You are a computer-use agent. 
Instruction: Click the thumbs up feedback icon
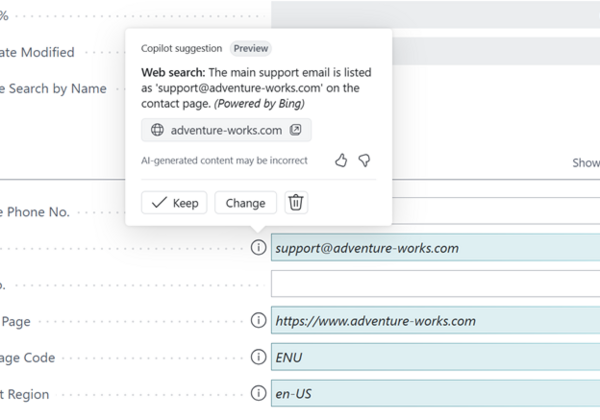pos(342,160)
